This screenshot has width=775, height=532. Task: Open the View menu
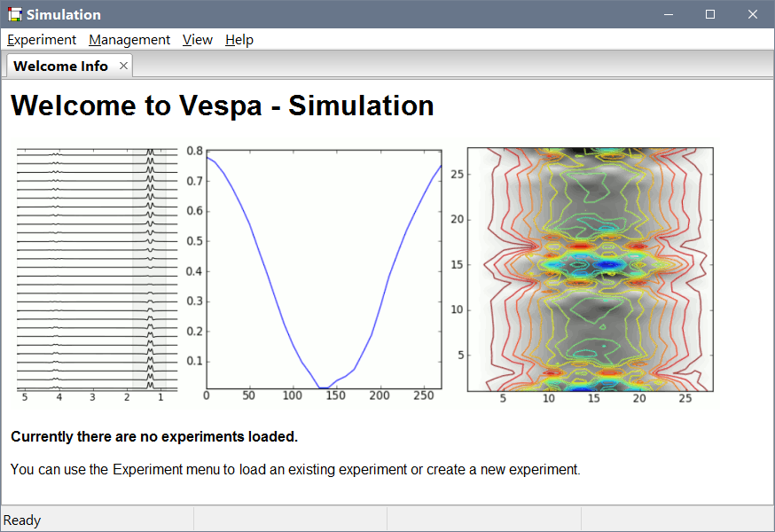197,39
